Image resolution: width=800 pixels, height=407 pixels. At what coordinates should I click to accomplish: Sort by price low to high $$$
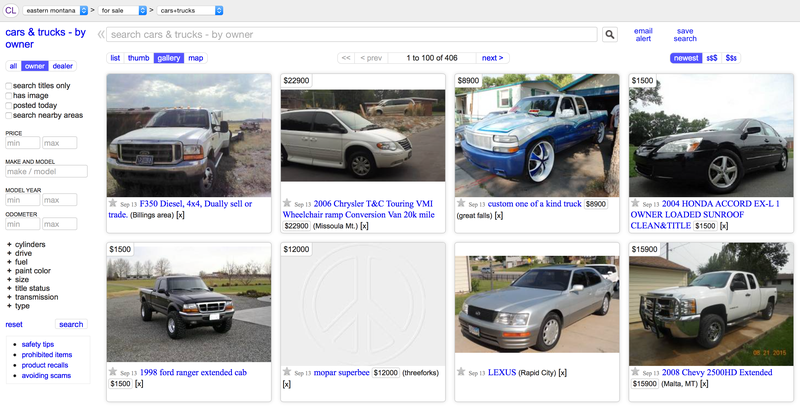pos(712,58)
